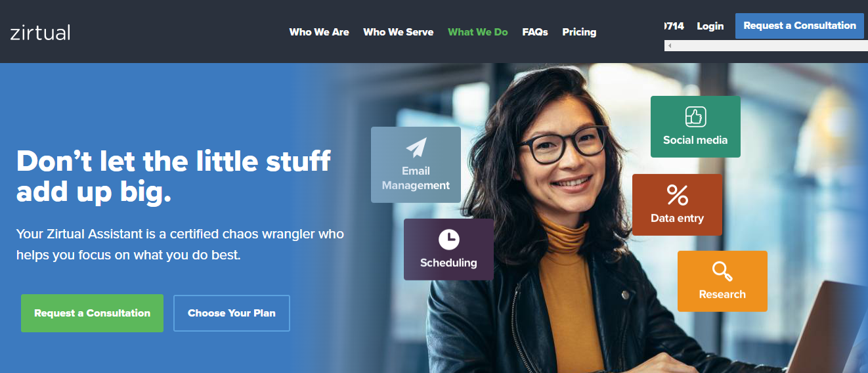Click the green Request a Consultation button

92,313
